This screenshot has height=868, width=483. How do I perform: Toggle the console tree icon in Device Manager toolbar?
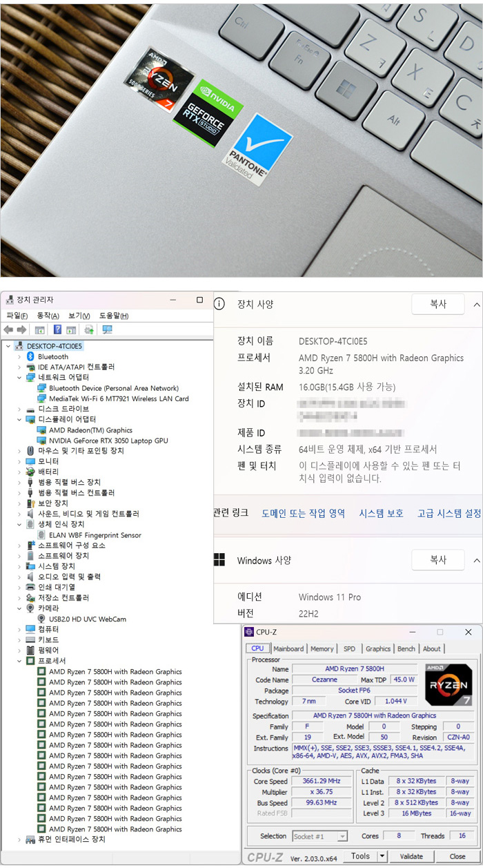click(x=40, y=329)
